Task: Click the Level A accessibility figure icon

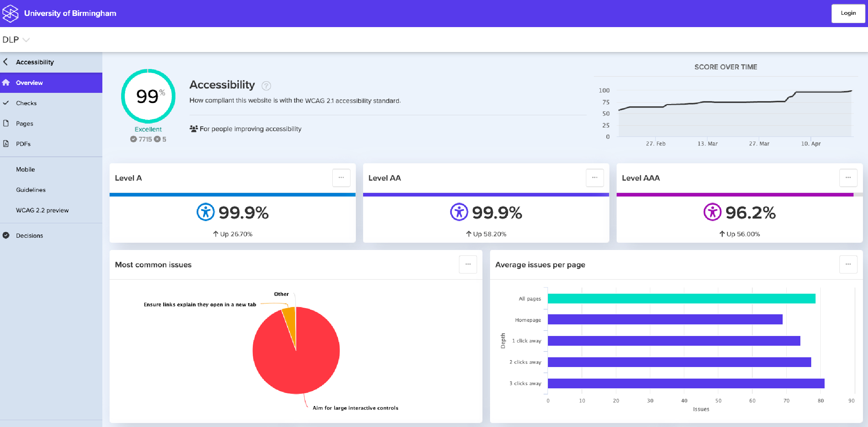Action: coord(205,212)
